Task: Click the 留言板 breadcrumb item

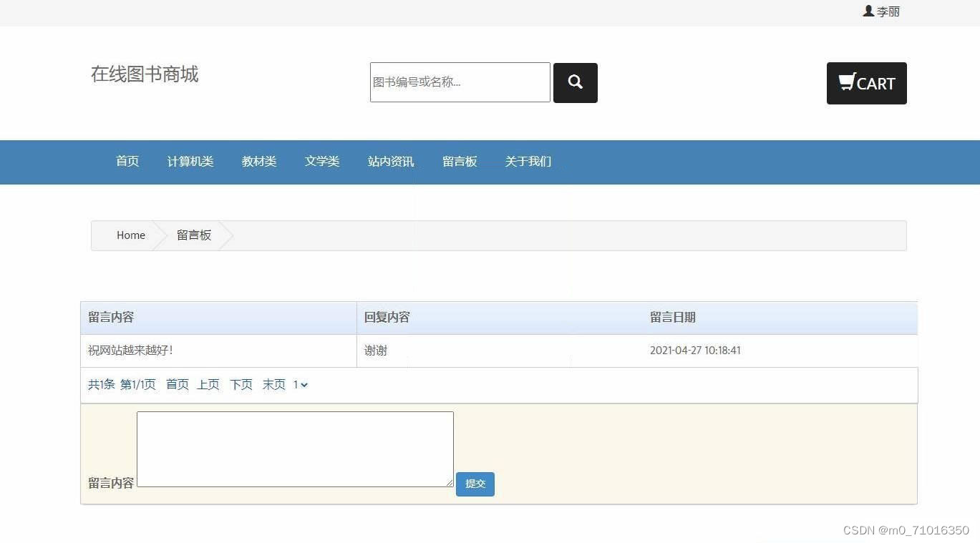Action: point(193,235)
